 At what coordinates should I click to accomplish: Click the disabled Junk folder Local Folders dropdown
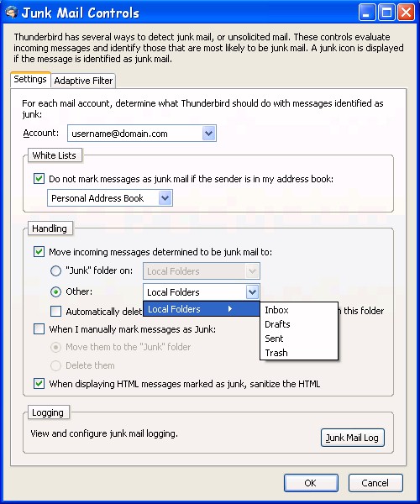(x=201, y=271)
